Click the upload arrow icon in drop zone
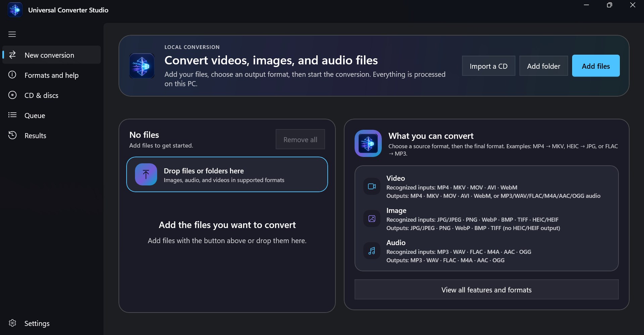 point(146,174)
